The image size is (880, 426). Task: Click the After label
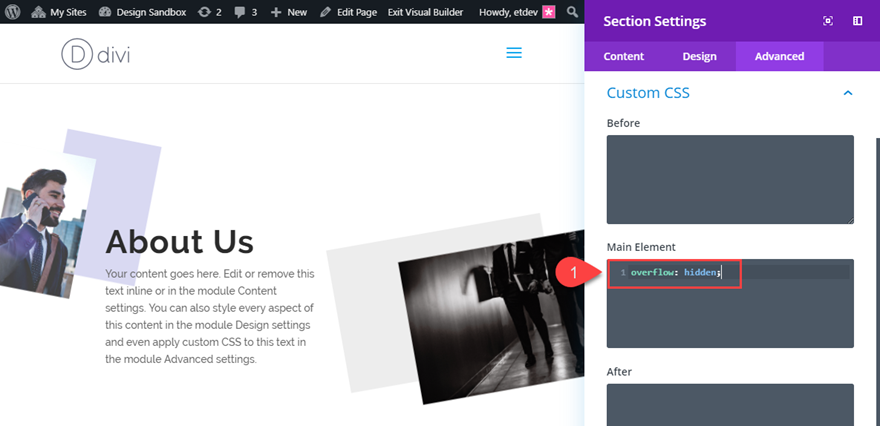click(619, 372)
